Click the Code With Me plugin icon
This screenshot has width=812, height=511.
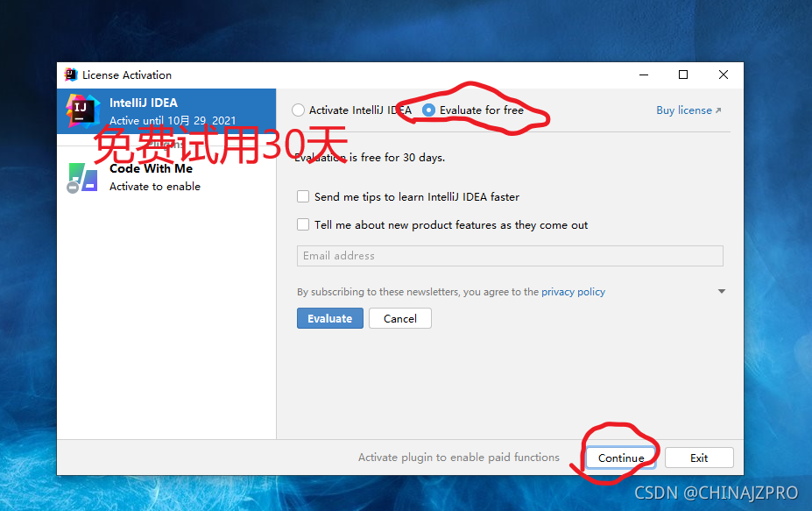(82, 178)
